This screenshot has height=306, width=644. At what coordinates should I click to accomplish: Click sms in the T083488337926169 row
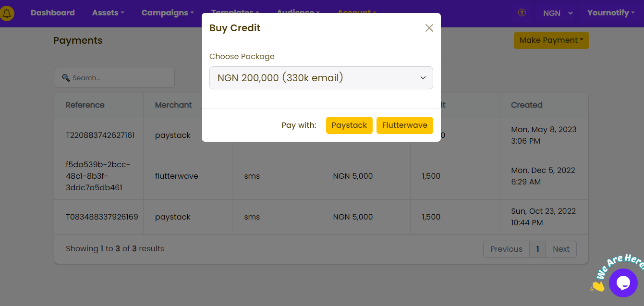pyautogui.click(x=252, y=217)
